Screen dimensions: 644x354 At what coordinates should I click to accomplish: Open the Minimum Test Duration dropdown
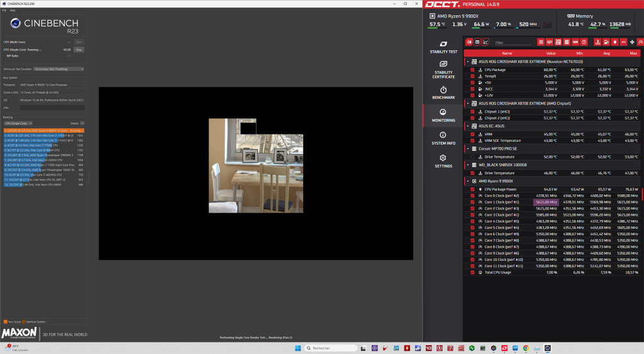(x=58, y=69)
